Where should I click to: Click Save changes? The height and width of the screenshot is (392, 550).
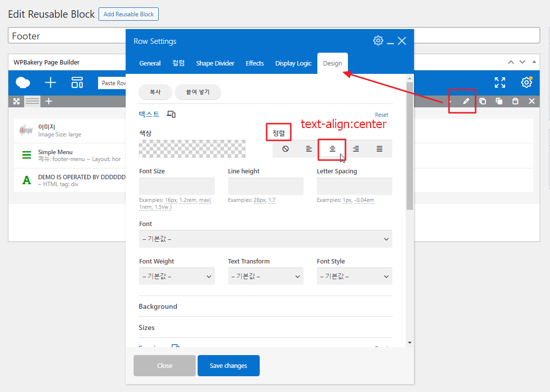coord(228,365)
